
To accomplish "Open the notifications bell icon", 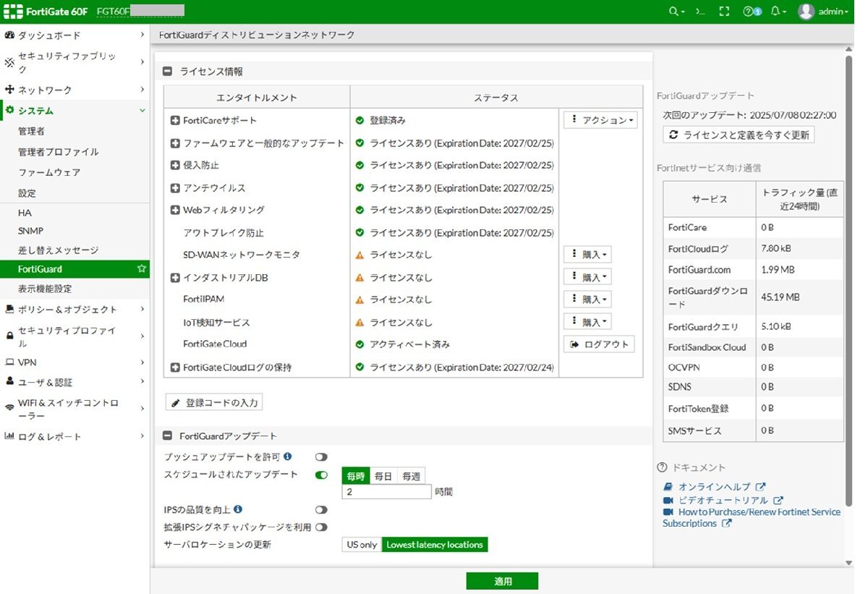I will point(778,12).
